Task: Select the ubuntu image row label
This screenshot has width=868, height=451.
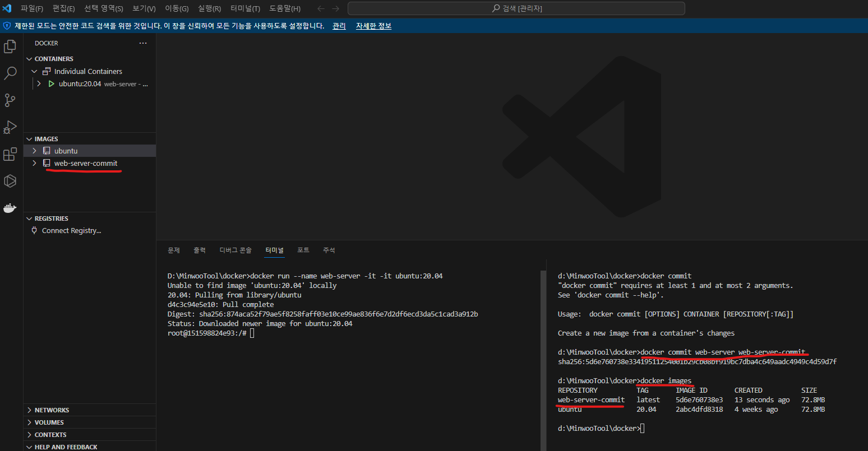Action: [x=66, y=151]
